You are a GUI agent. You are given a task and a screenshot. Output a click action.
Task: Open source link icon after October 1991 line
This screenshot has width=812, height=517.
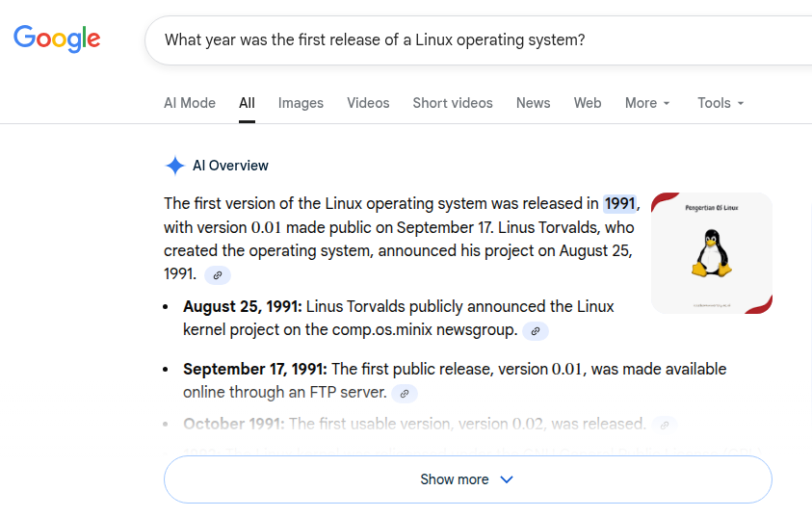point(664,424)
